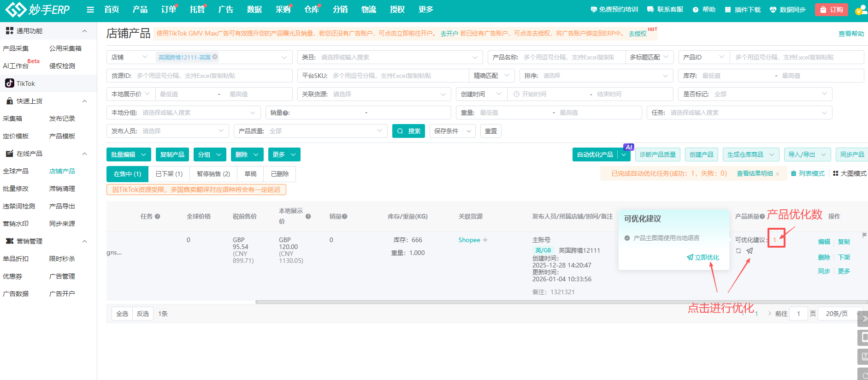Click the refresh icon under 可优化建议

[x=738, y=251]
